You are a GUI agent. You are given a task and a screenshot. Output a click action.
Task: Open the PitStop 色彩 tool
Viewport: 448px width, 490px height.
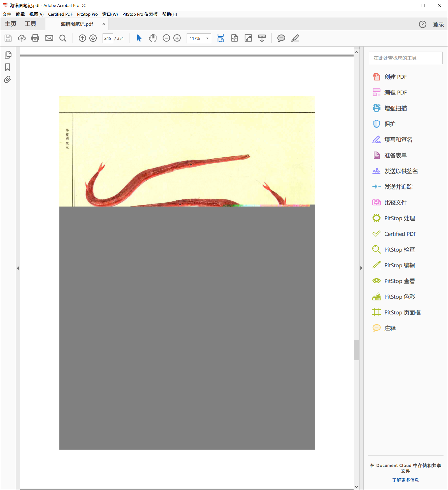(394, 297)
